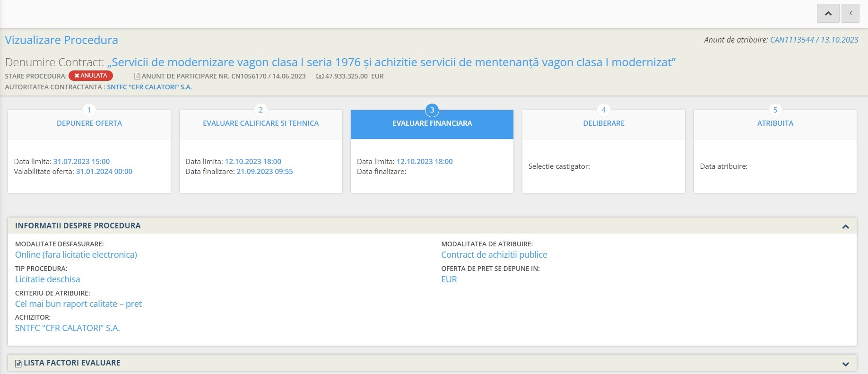Image resolution: width=868 pixels, height=374 pixels.
Task: Click Online (fara licitatie electronica) value
Action: coord(76,255)
